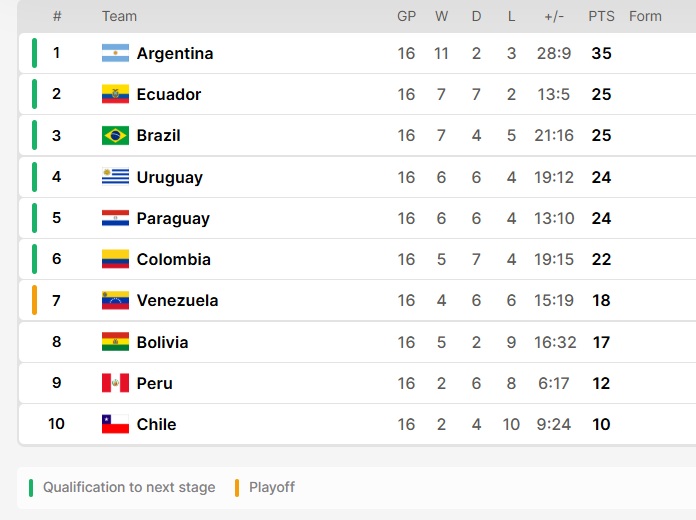Click the Peru flag icon
Image resolution: width=696 pixels, height=520 pixels.
115,383
